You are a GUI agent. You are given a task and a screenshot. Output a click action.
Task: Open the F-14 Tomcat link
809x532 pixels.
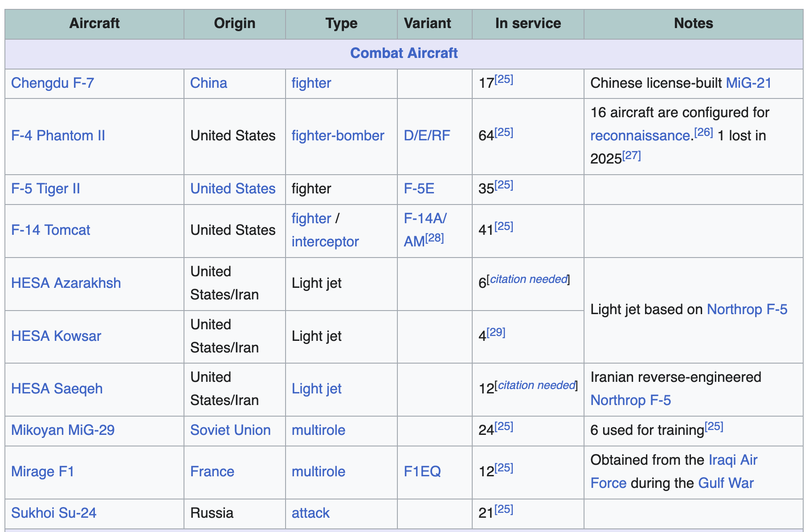(x=50, y=230)
